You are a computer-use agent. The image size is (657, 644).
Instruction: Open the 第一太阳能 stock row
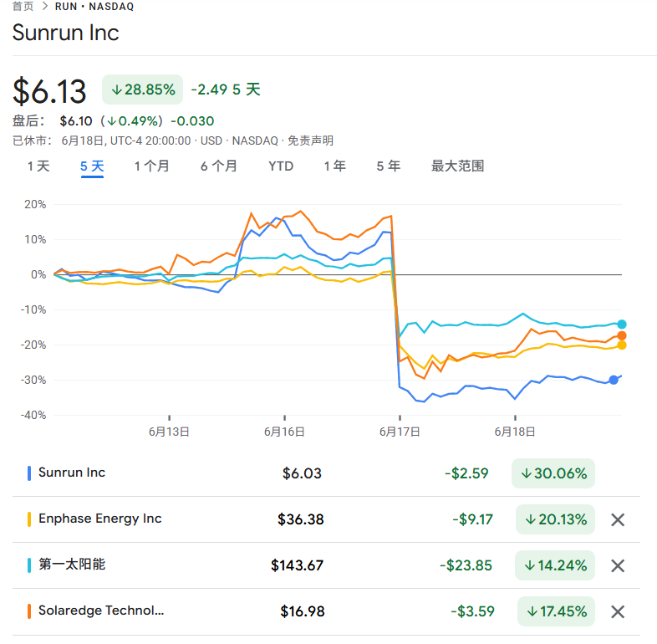point(72,565)
